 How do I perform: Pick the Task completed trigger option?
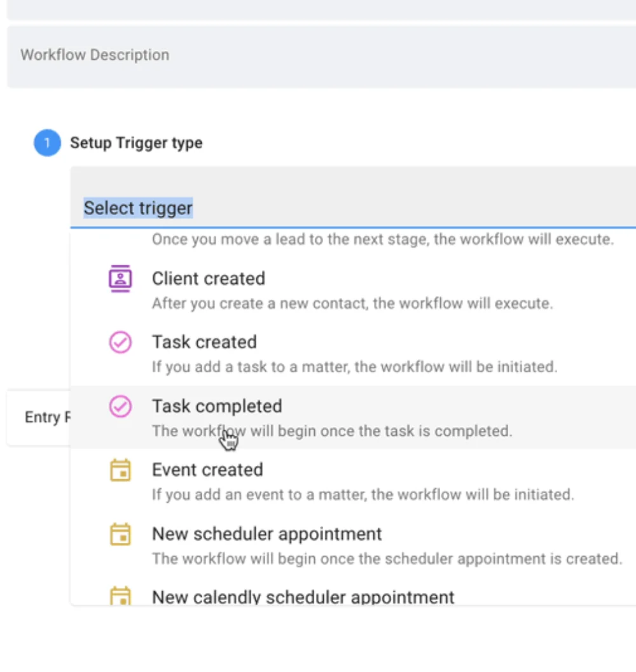217,406
